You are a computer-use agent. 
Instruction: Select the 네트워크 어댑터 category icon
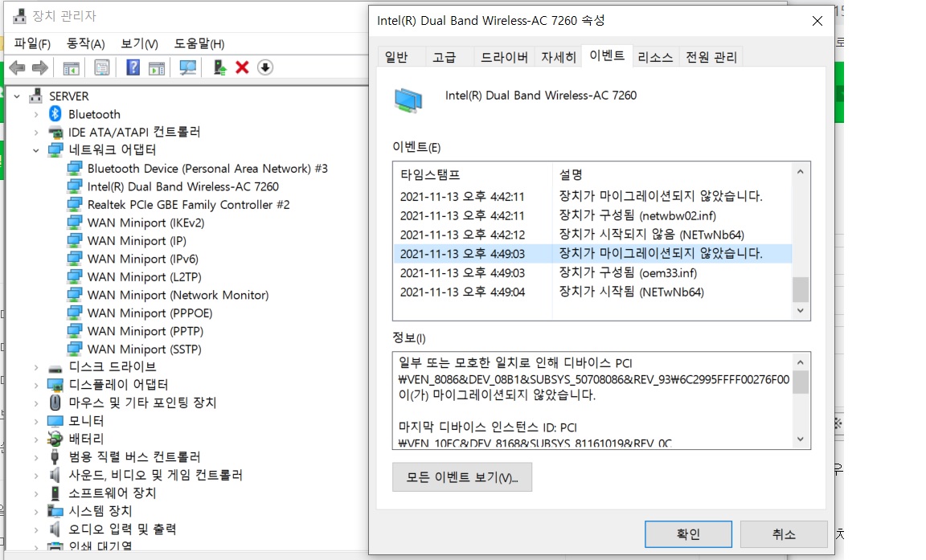(55, 150)
